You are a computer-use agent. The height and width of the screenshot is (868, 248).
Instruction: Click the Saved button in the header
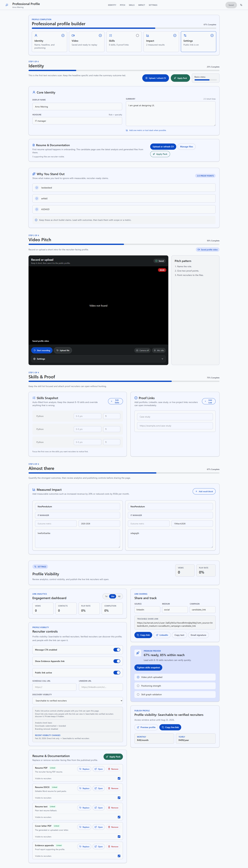[231, 5]
